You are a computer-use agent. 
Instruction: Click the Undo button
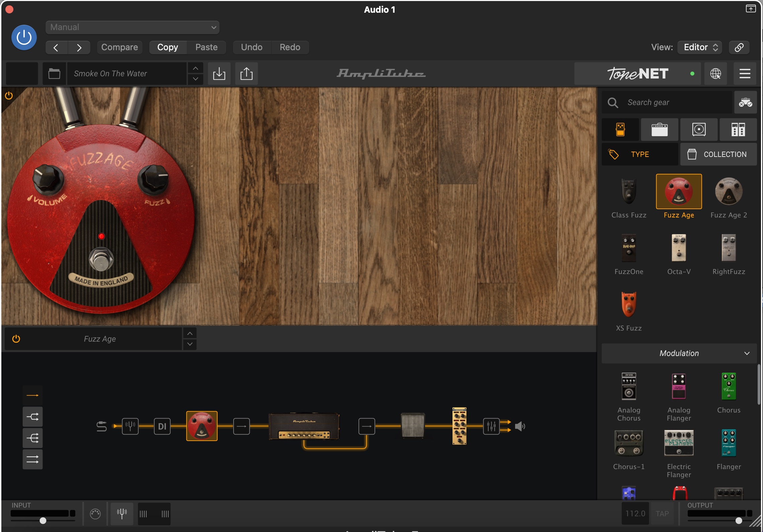tap(252, 47)
